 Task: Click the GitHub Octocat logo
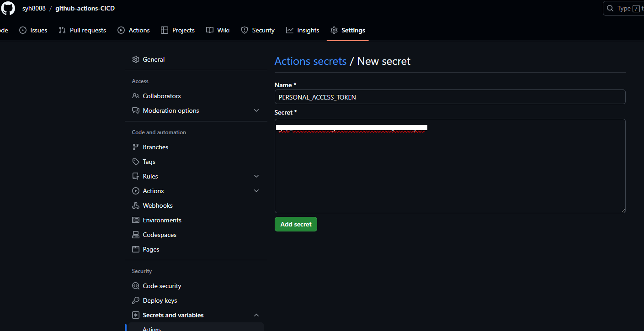pyautogui.click(x=8, y=8)
